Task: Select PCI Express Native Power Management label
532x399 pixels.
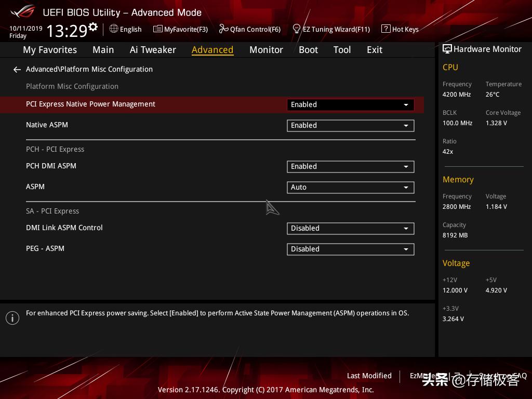Action: tap(90, 104)
